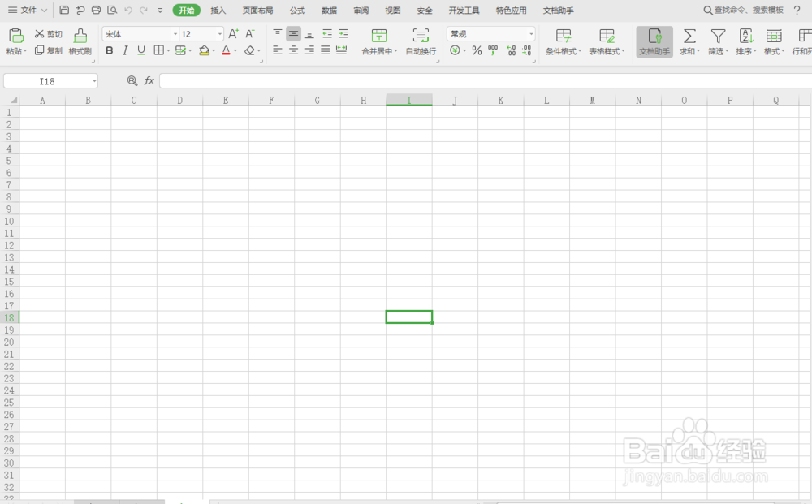Click the zoom magnifier icon beside fx

pos(132,80)
